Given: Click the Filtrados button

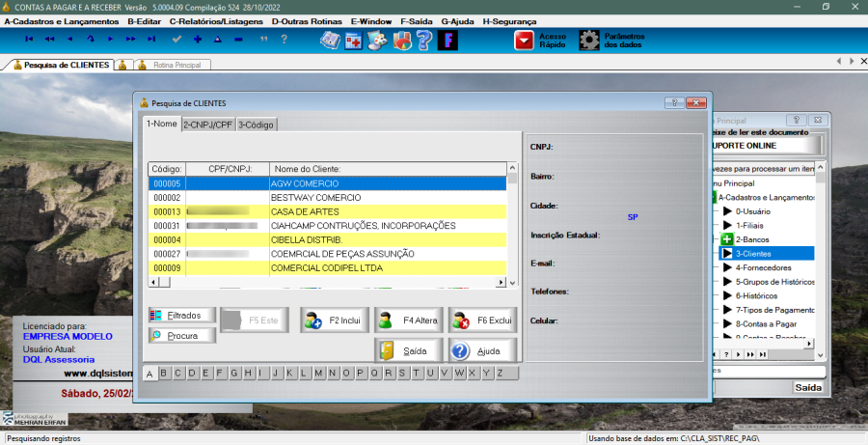Looking at the screenshot, I should click(x=182, y=316).
